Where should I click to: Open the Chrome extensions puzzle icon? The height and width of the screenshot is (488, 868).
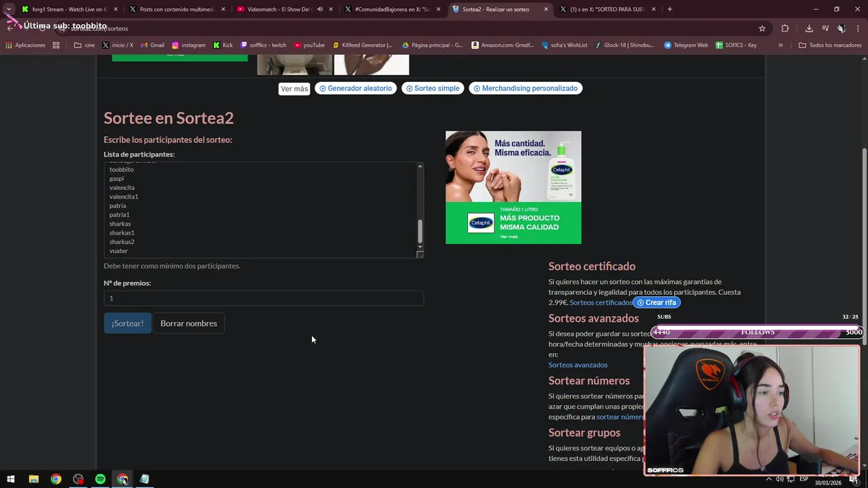click(785, 28)
